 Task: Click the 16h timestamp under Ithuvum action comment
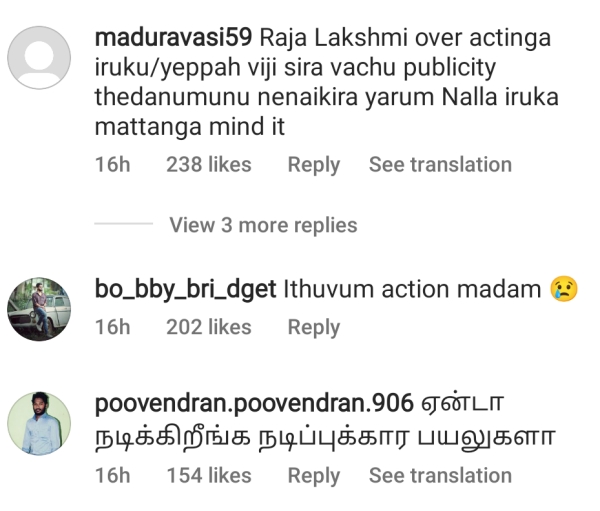(112, 327)
